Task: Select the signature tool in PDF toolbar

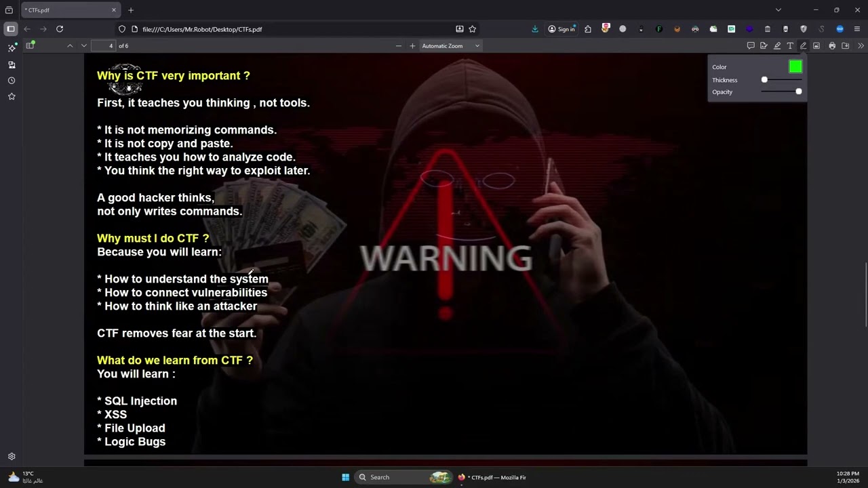Action: point(764,45)
